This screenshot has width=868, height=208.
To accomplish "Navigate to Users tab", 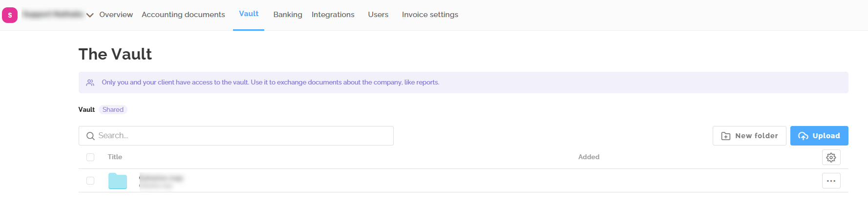I will click(378, 15).
